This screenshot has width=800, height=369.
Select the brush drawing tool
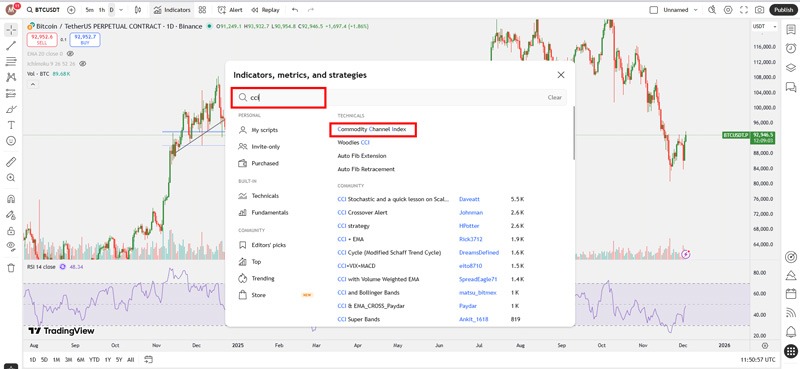tap(11, 109)
